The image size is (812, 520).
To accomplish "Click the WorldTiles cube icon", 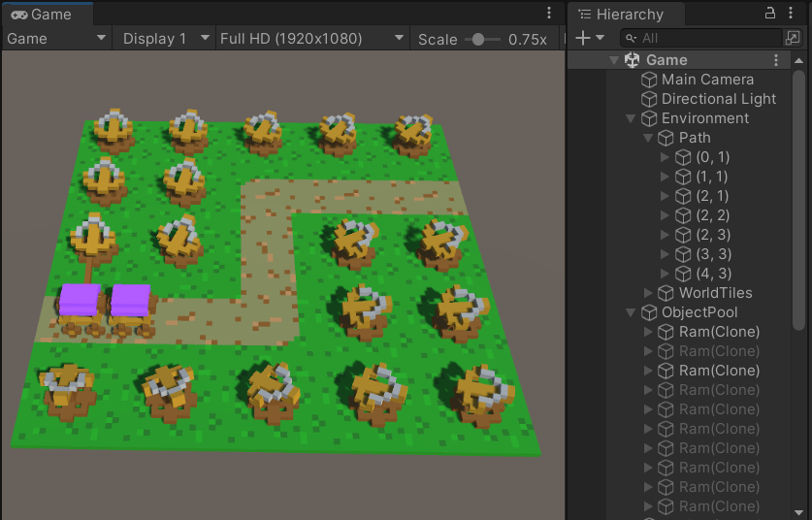I will [666, 293].
